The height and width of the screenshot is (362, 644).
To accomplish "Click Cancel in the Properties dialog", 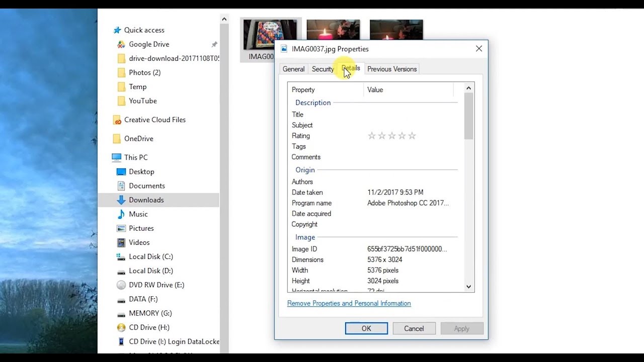I will [414, 328].
